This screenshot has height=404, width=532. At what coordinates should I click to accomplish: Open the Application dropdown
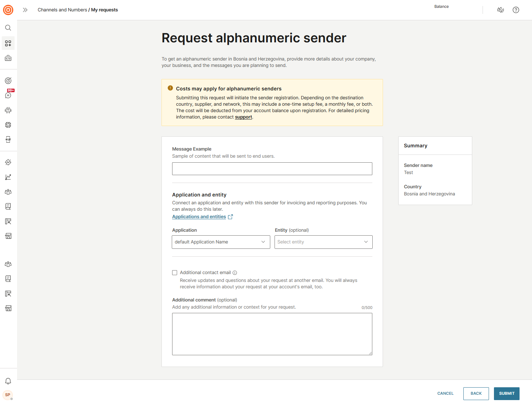(221, 242)
